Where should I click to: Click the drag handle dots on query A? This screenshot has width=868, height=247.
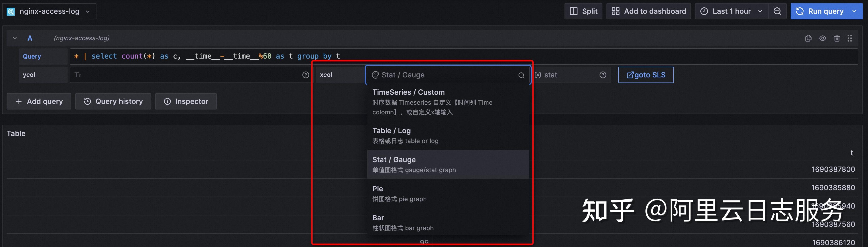pyautogui.click(x=850, y=38)
